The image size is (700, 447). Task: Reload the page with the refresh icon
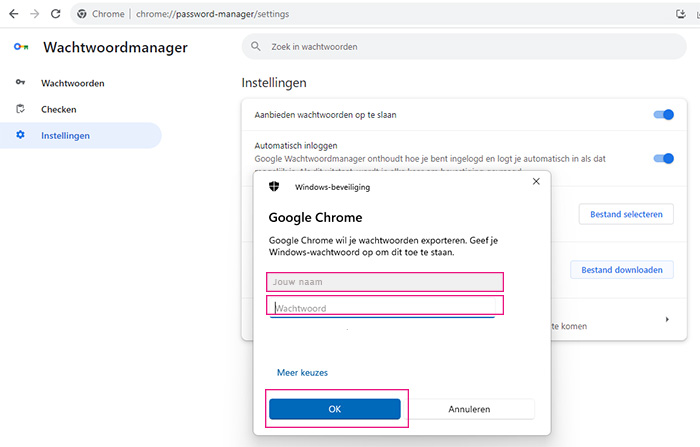(55, 14)
